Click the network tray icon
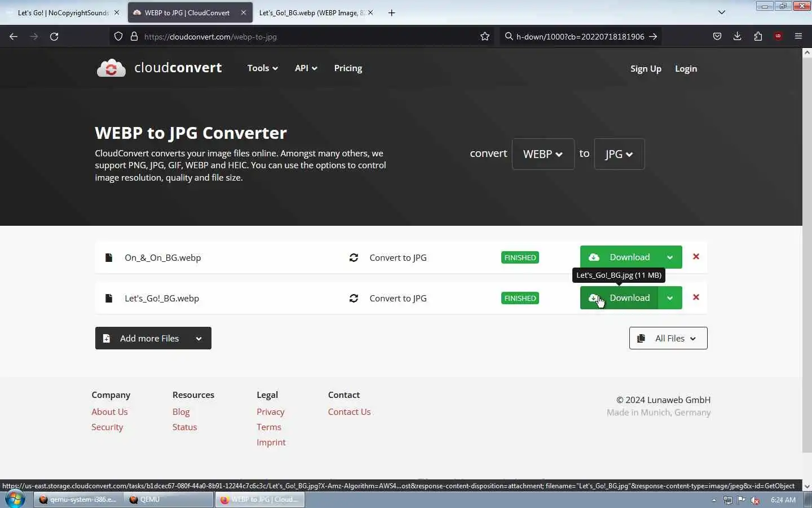812x508 pixels. [x=728, y=500]
